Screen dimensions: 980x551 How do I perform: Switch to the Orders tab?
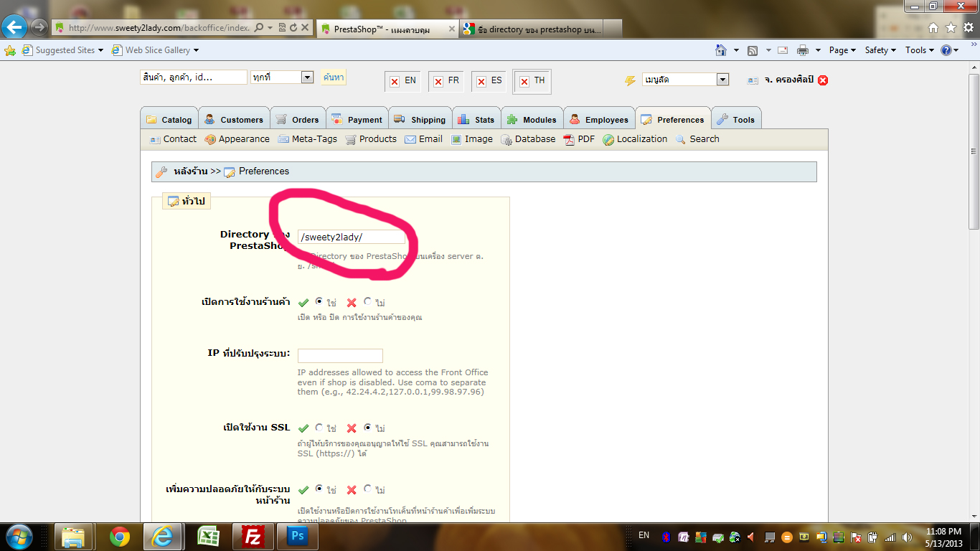coord(298,119)
